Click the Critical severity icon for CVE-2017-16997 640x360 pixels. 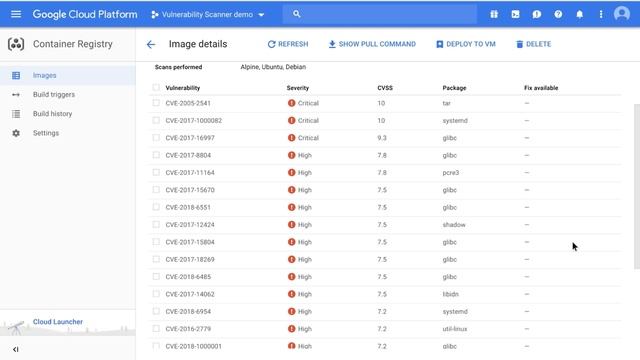pos(291,138)
